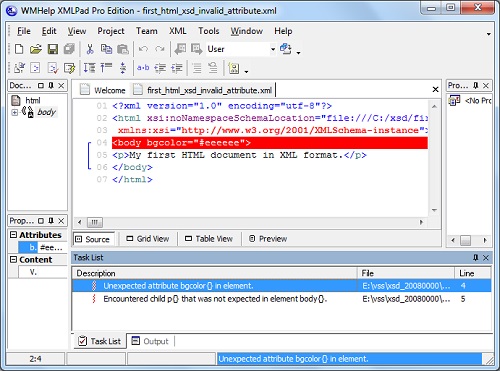Open the Help menu
The width and height of the screenshot is (500, 371).
coord(283,31)
